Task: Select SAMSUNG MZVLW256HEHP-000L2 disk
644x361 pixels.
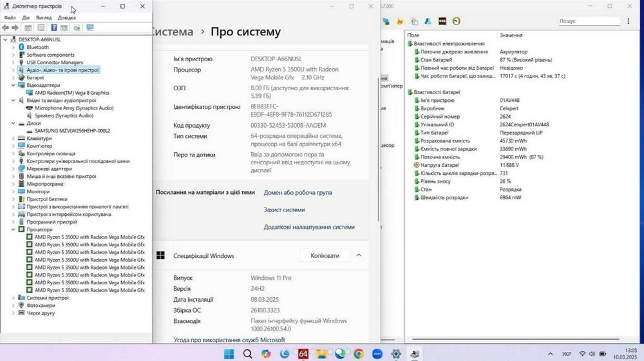Action: pyautogui.click(x=72, y=131)
